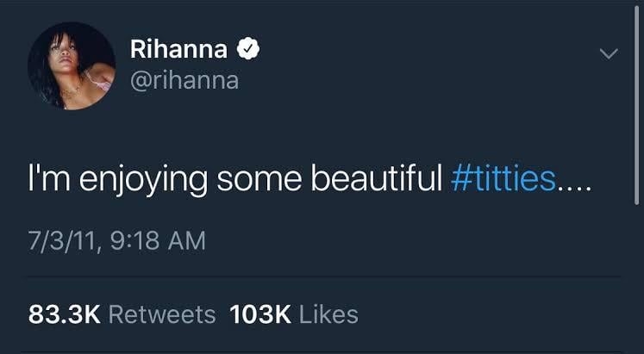Click the comma in the timestamp

[105, 247]
